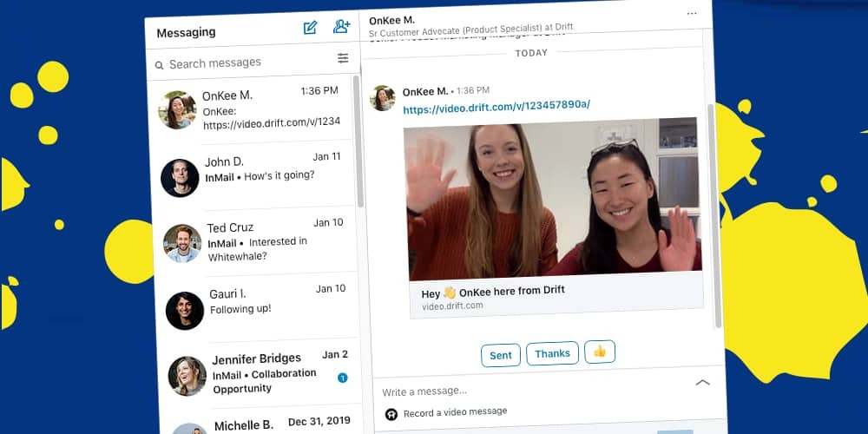Send the 'Sent' quick reply
Image resolution: width=868 pixels, height=434 pixels.
coord(501,355)
